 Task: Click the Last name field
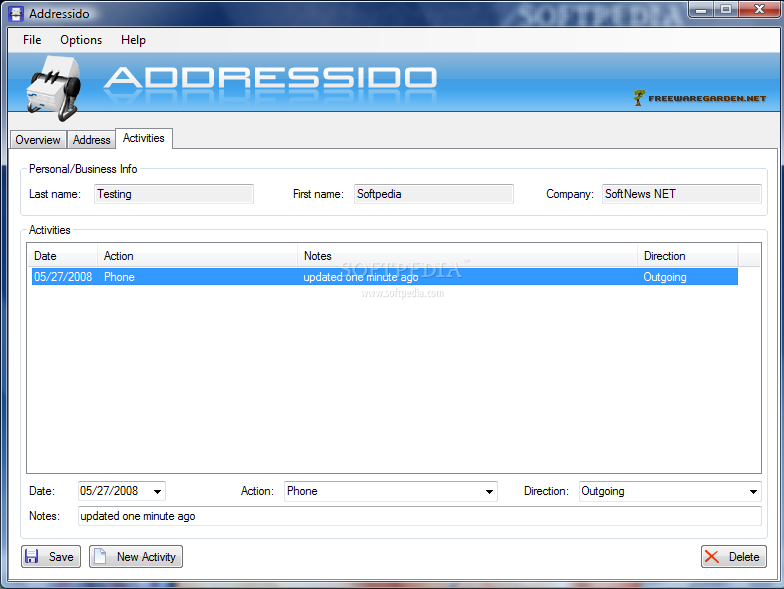(x=174, y=194)
